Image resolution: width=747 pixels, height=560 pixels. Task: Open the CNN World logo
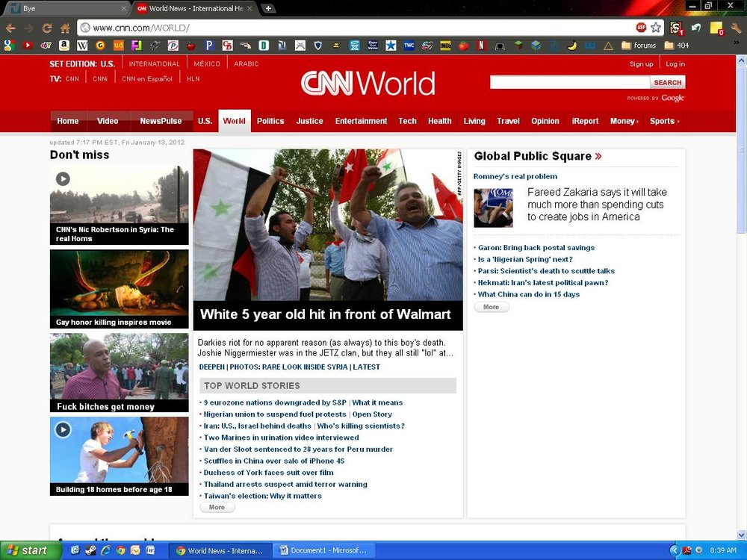(x=368, y=83)
